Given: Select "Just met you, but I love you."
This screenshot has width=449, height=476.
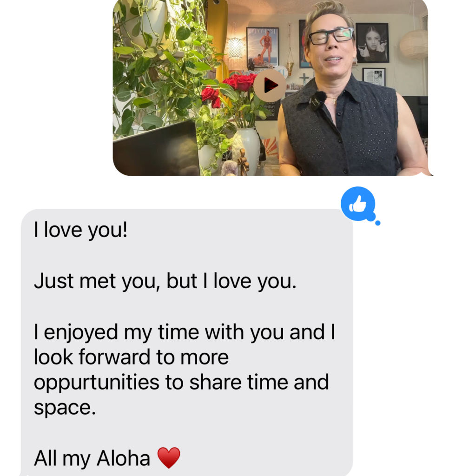Looking at the screenshot, I should 165,281.
